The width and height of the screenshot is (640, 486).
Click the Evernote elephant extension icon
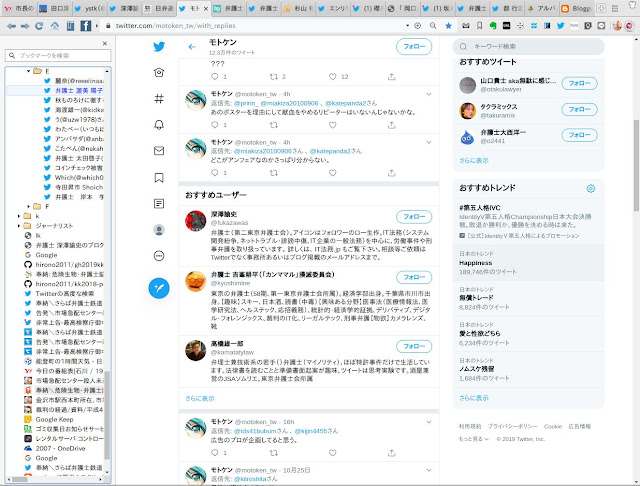pyautogui.click(x=493, y=26)
